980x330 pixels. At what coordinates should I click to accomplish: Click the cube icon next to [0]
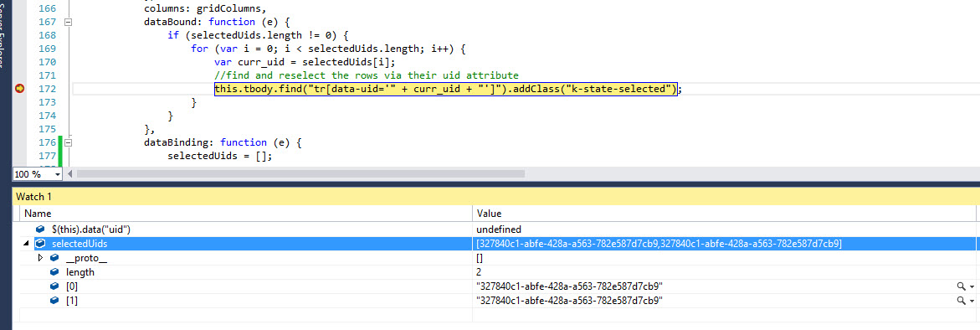click(x=55, y=286)
